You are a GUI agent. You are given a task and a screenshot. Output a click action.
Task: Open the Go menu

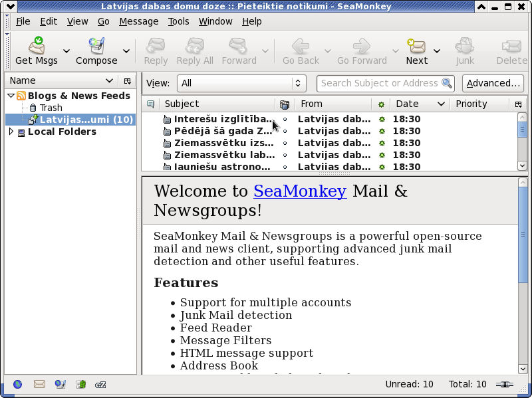click(104, 21)
